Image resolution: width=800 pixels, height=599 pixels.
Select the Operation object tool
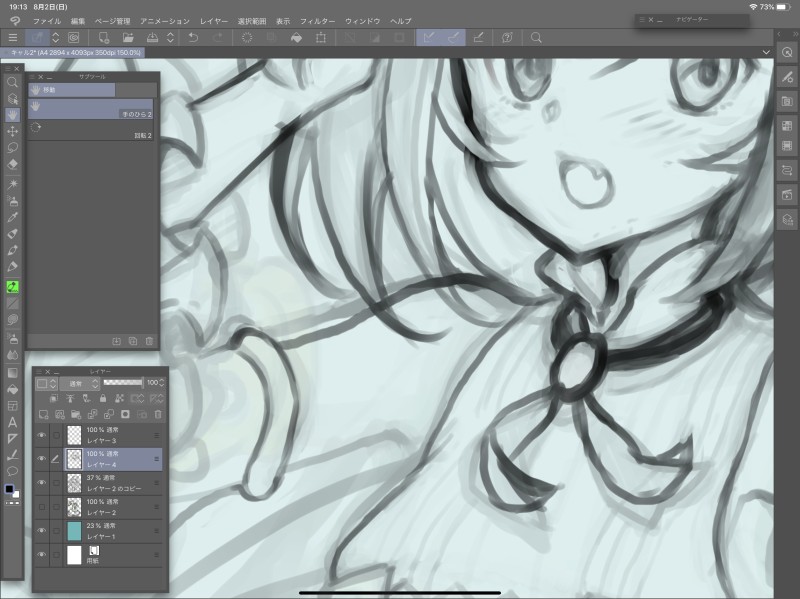tap(12, 98)
